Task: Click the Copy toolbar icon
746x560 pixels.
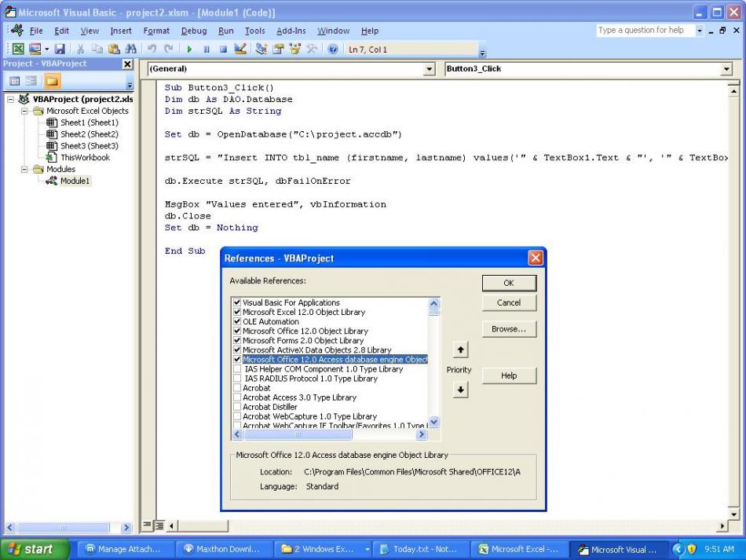Action: [x=97, y=49]
